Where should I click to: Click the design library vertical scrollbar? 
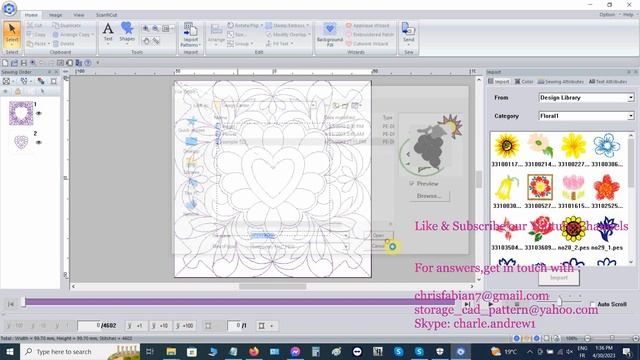631,198
